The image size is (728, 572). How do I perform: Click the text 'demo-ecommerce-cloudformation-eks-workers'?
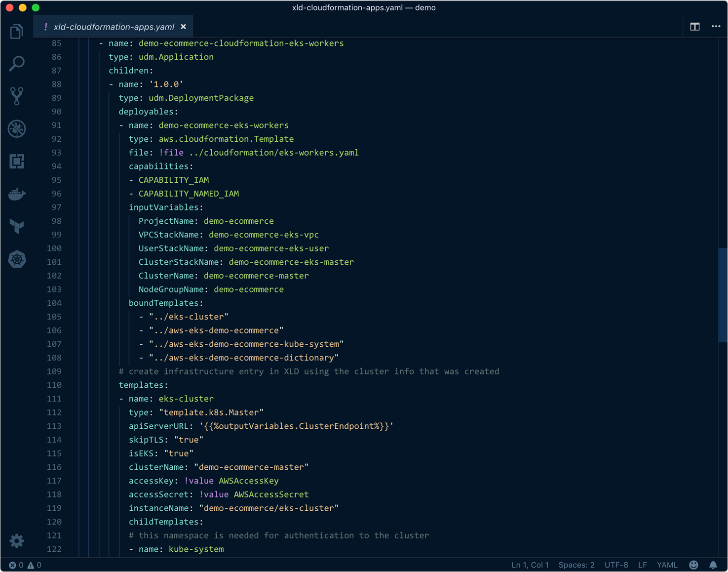tap(241, 43)
